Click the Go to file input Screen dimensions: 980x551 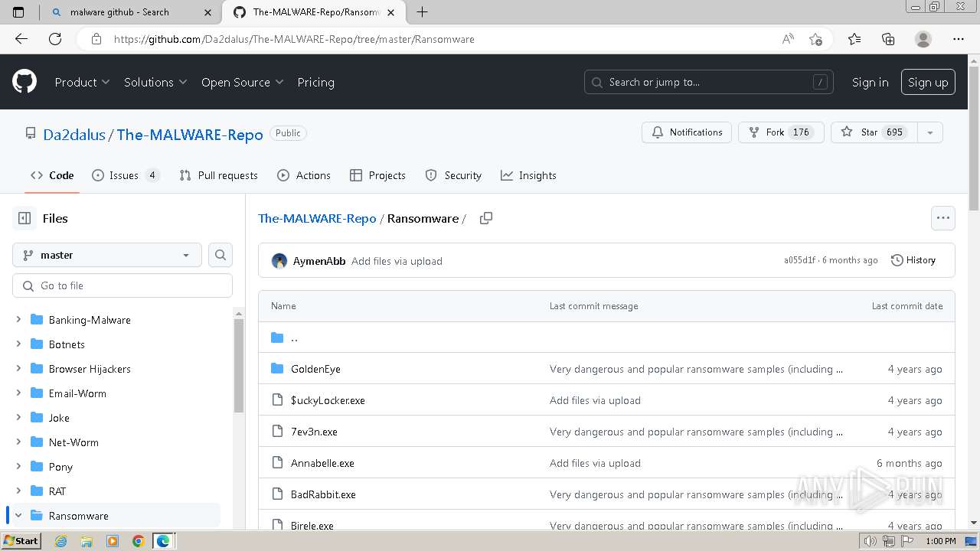coord(122,285)
